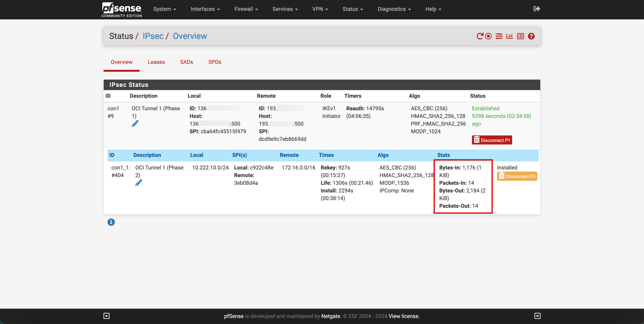Click the bar chart statistics icon
Viewport: 644px width, 324px height.
tap(509, 36)
